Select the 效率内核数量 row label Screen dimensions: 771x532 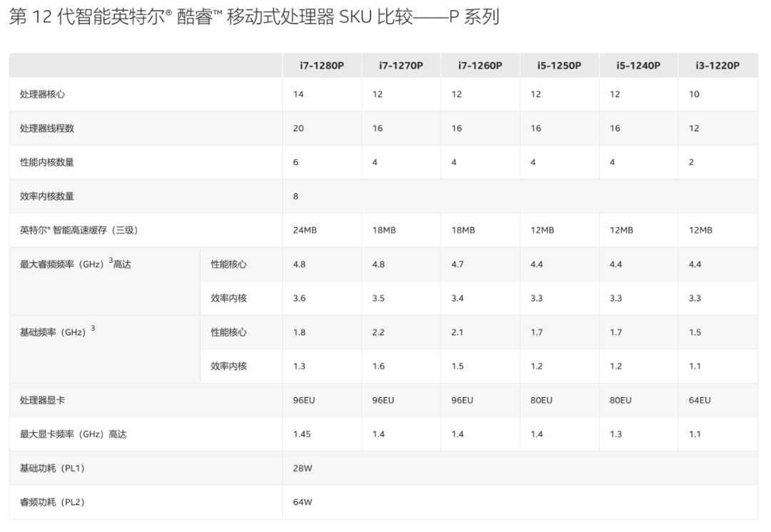[46, 196]
